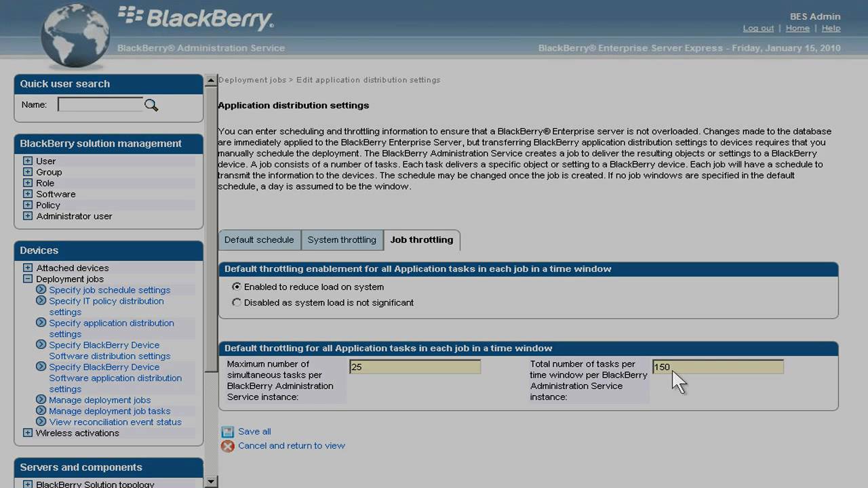Expand the Group tree node

(x=28, y=171)
